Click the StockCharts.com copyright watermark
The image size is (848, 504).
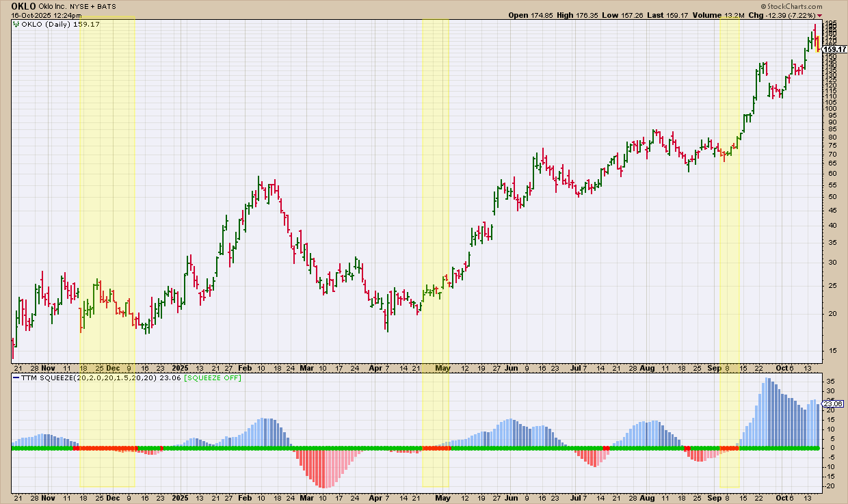tap(808, 6)
